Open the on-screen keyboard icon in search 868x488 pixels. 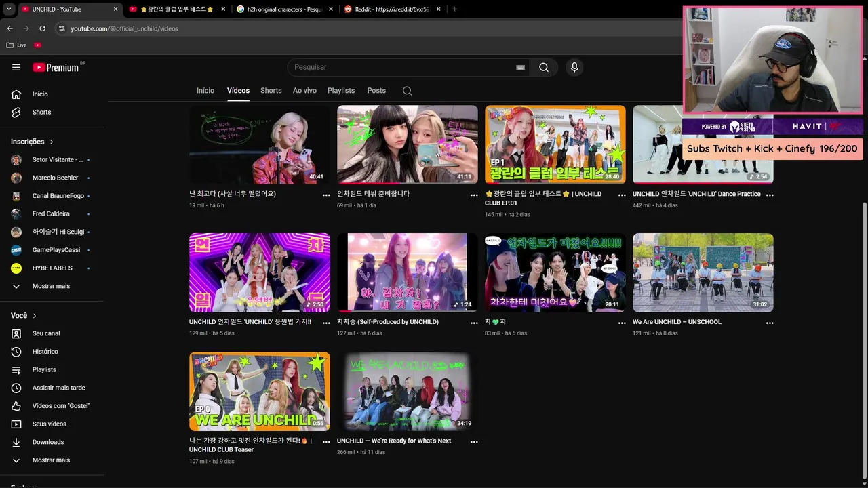520,67
